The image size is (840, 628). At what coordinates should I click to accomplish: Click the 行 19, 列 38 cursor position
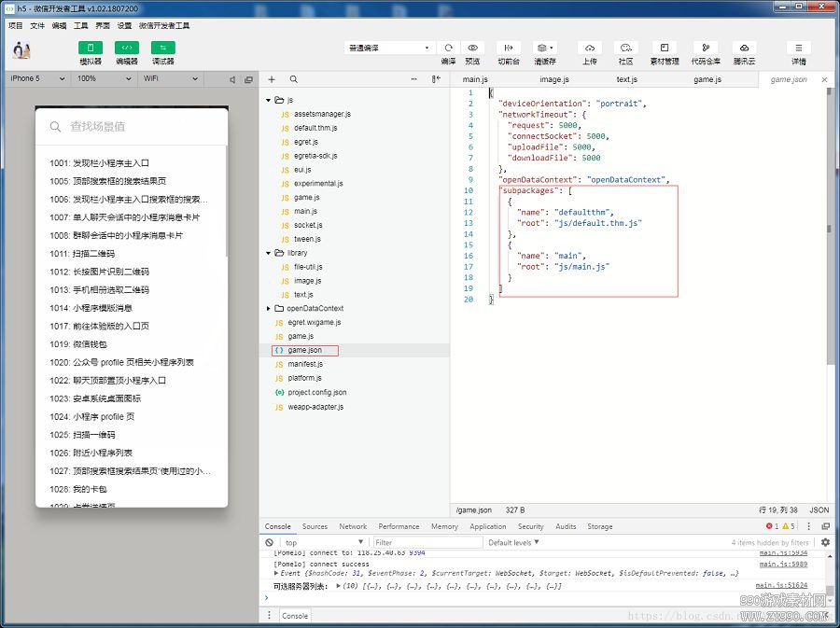click(777, 510)
